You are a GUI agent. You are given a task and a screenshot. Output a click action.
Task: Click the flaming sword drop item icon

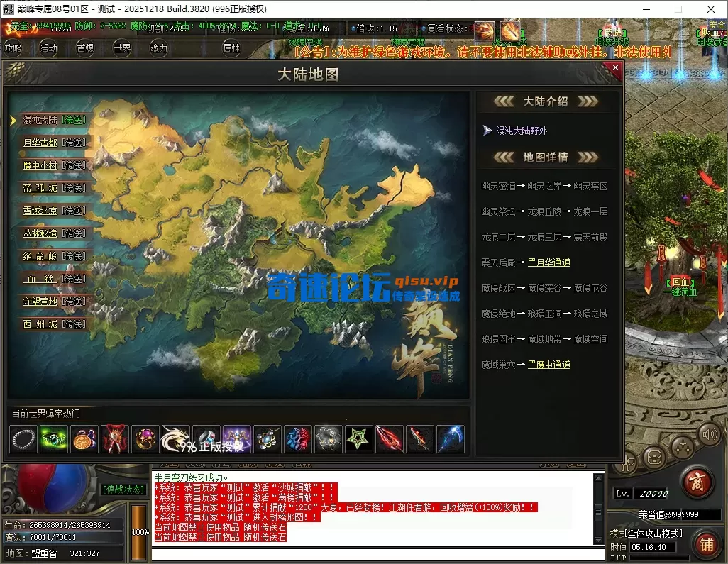pos(420,438)
